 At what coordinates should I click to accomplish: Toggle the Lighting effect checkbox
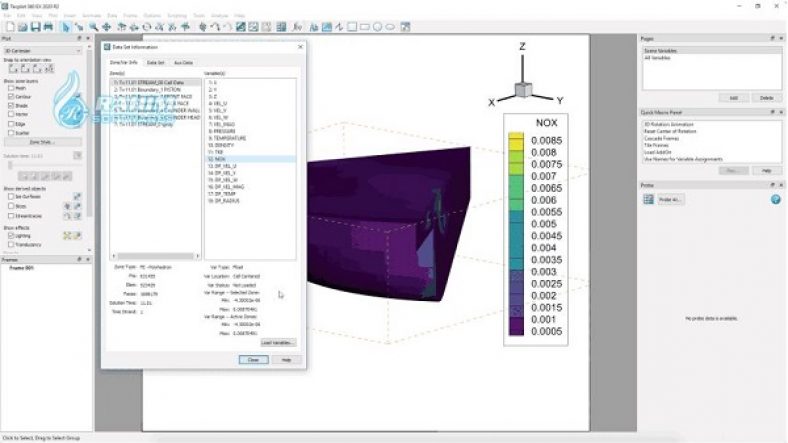(x=11, y=236)
